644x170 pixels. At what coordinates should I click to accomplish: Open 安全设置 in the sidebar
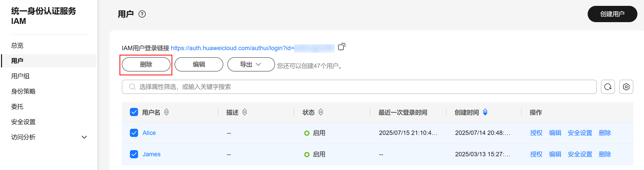(x=23, y=122)
